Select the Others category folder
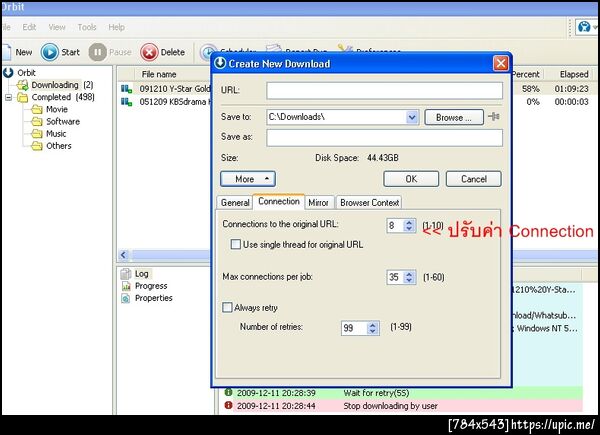This screenshot has height=435, width=600. [52, 146]
